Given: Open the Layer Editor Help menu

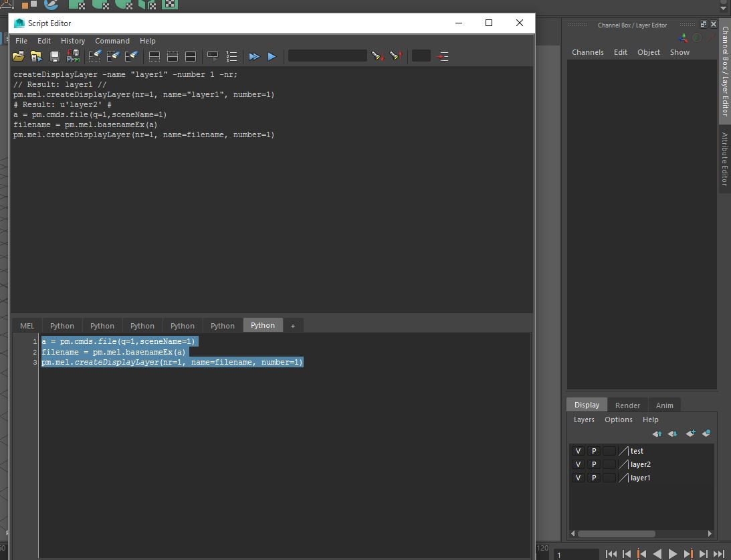Looking at the screenshot, I should tap(650, 419).
